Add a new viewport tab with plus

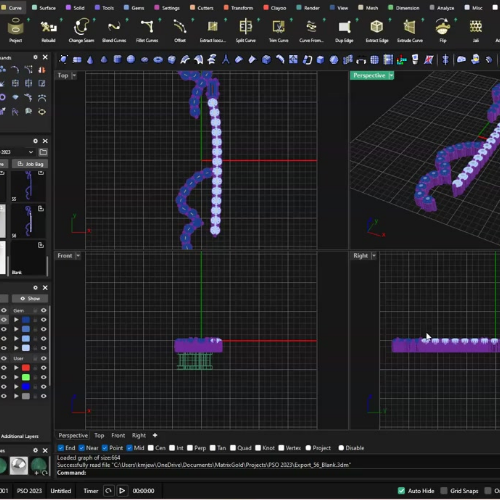[155, 435]
